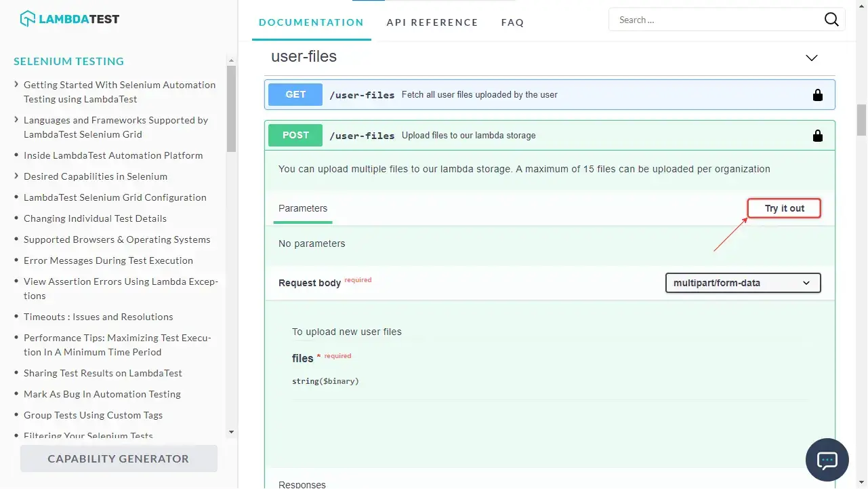Collapse the user-files section chevron
The height and width of the screenshot is (489, 868).
tap(811, 58)
